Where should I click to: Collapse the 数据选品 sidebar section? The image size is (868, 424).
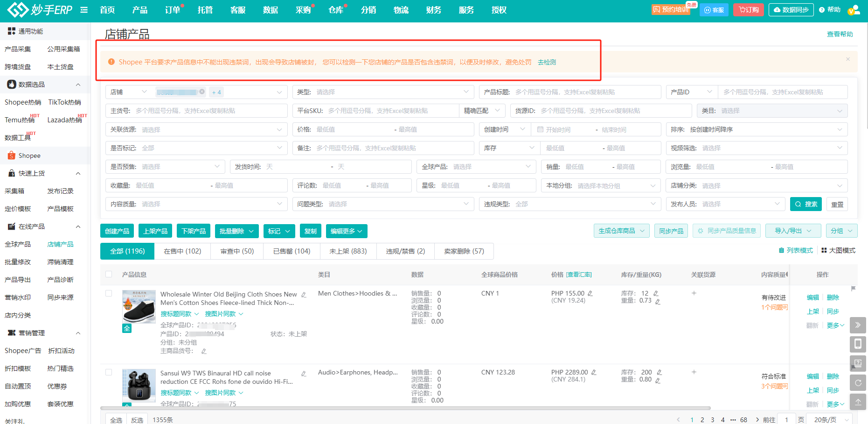click(78, 85)
